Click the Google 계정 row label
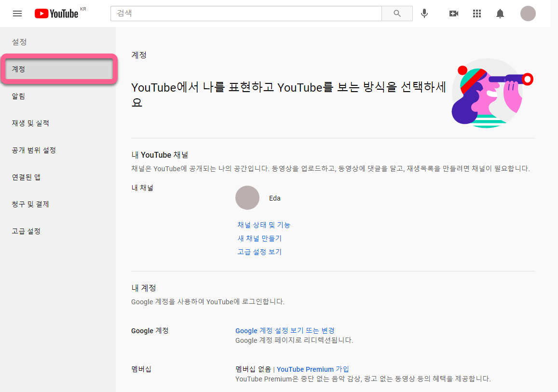 [150, 330]
